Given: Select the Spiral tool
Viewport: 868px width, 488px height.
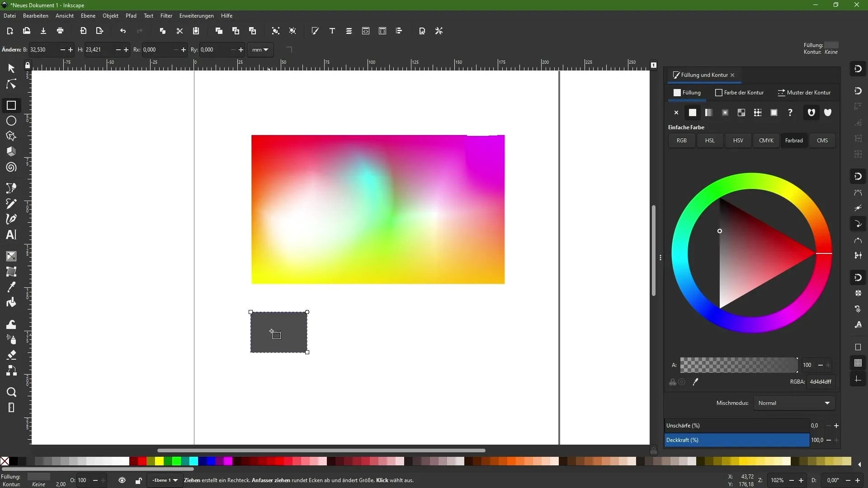Looking at the screenshot, I should point(11,167).
